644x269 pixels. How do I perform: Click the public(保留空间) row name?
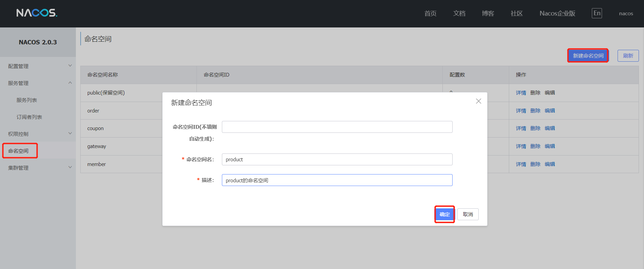click(x=106, y=92)
